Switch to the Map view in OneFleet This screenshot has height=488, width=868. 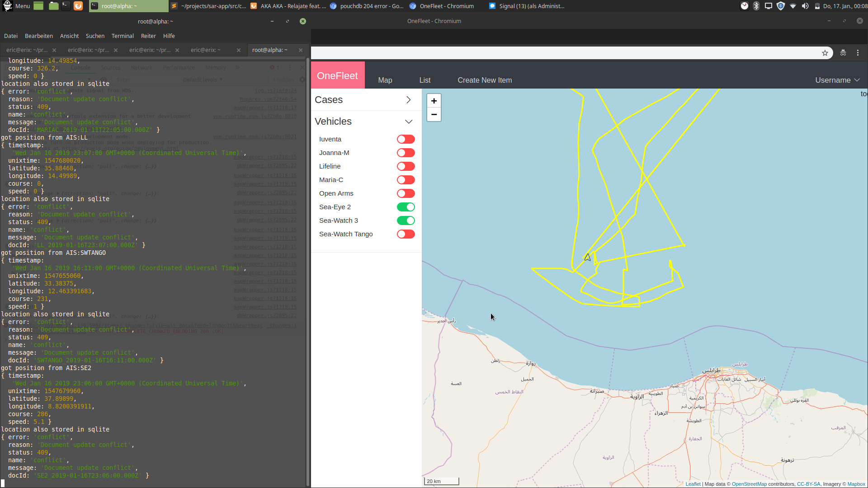[385, 80]
